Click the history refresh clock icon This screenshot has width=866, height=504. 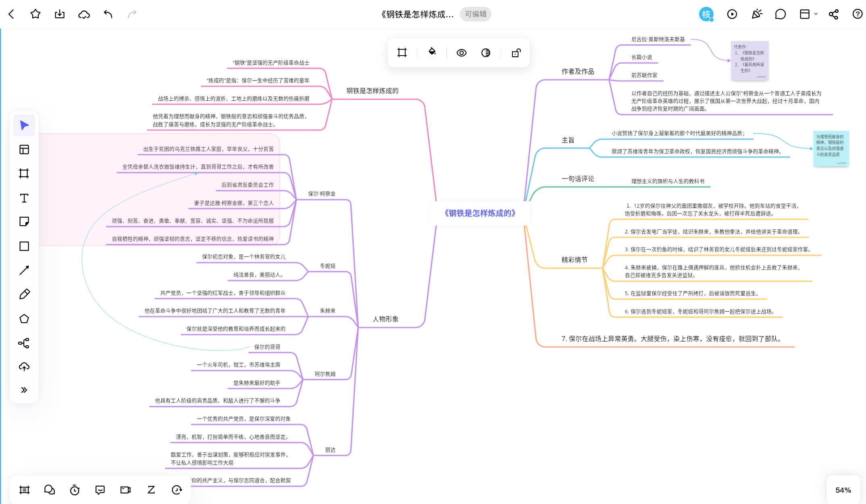[177, 490]
